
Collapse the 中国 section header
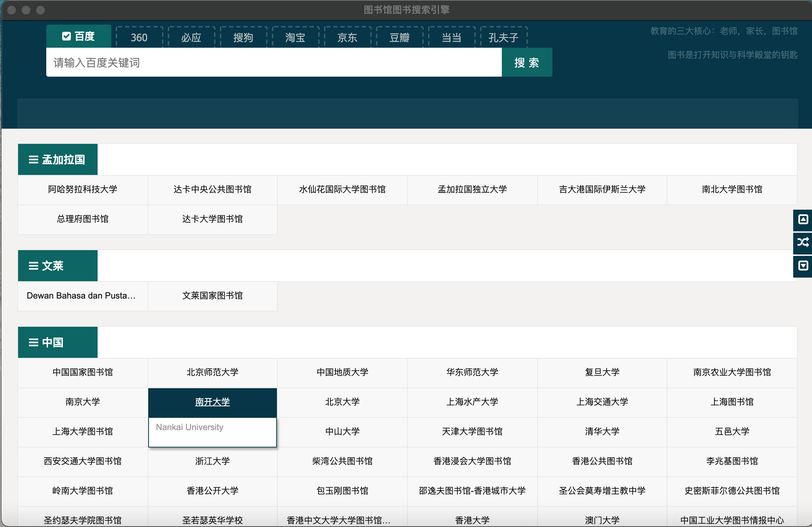pos(52,343)
